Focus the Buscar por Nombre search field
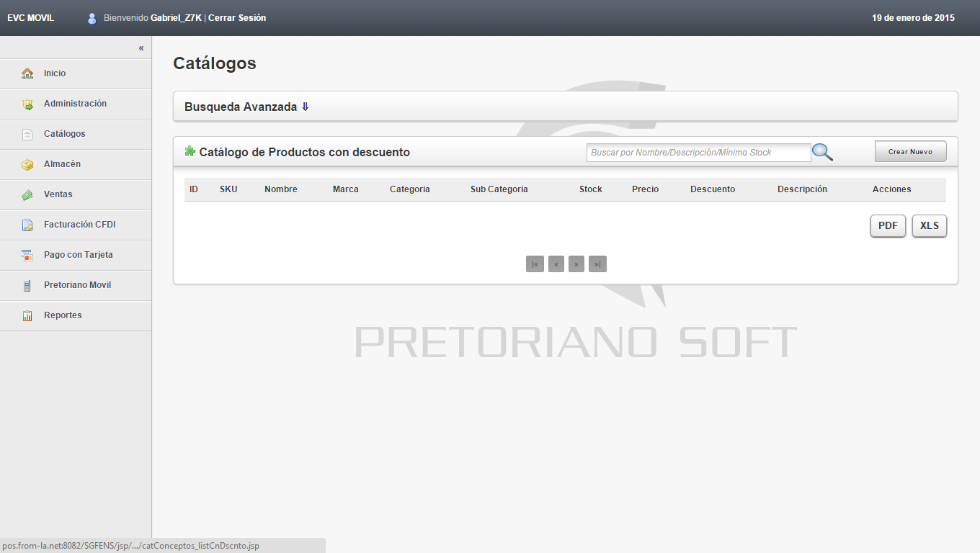The height and width of the screenshot is (553, 980). [x=698, y=153]
